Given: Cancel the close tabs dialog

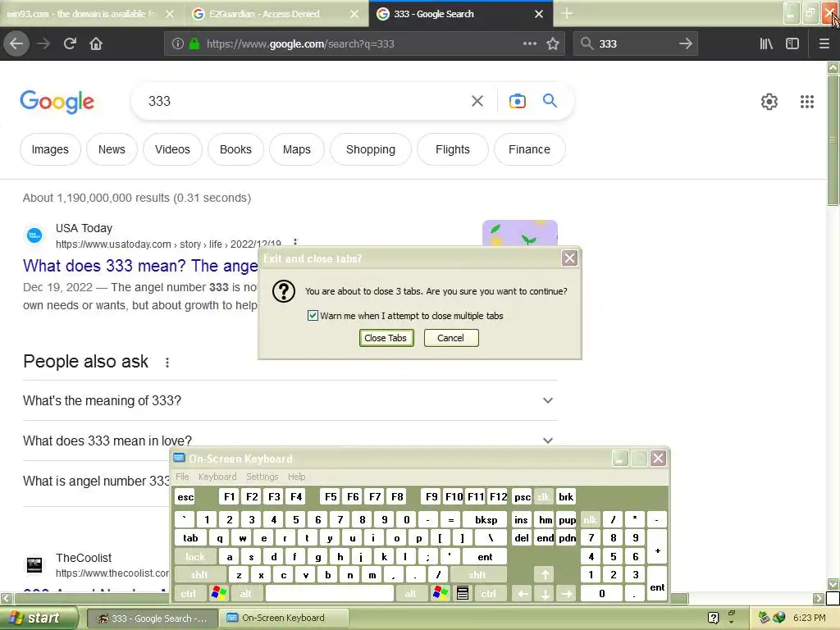Looking at the screenshot, I should pos(450,338).
